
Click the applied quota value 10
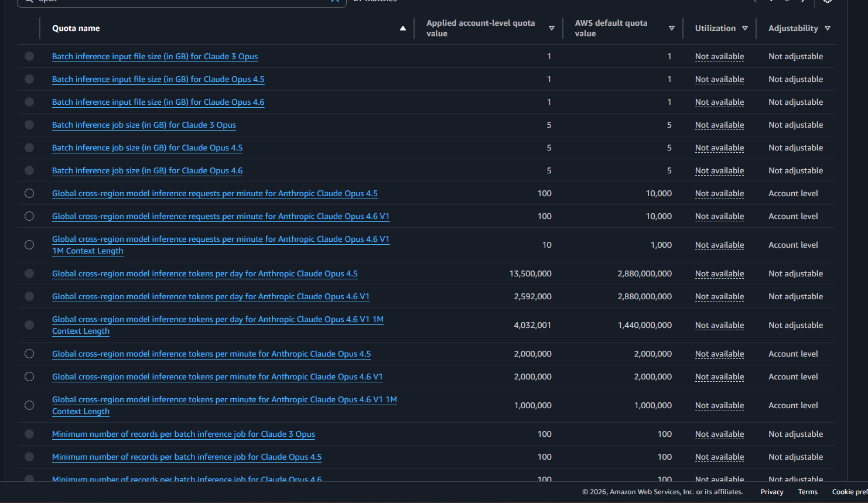[x=547, y=245]
